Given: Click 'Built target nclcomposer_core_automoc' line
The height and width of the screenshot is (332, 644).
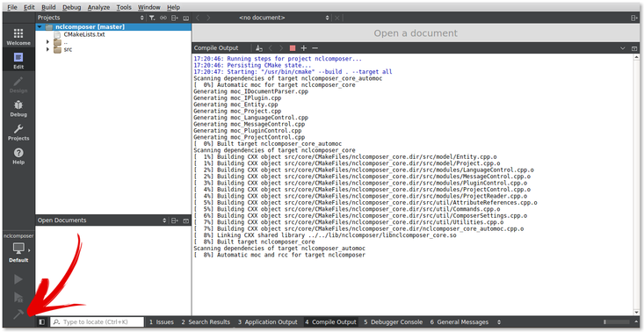Looking at the screenshot, I should point(267,144).
